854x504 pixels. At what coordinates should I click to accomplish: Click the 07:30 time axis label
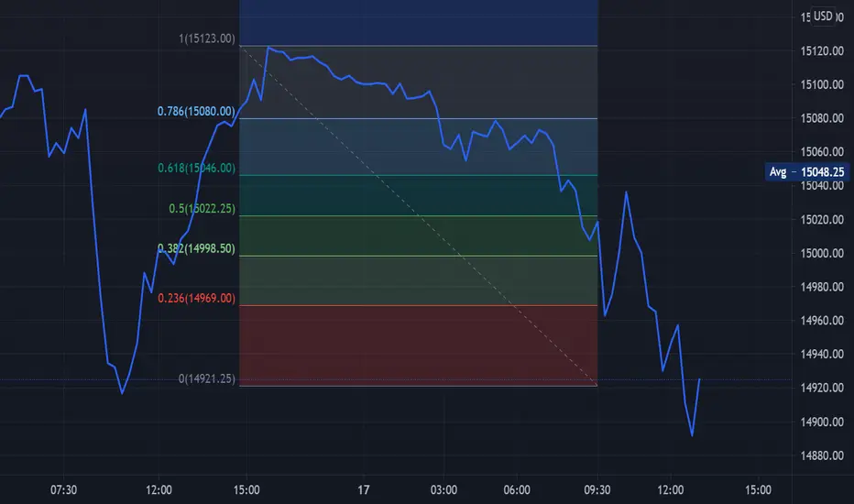(63, 490)
